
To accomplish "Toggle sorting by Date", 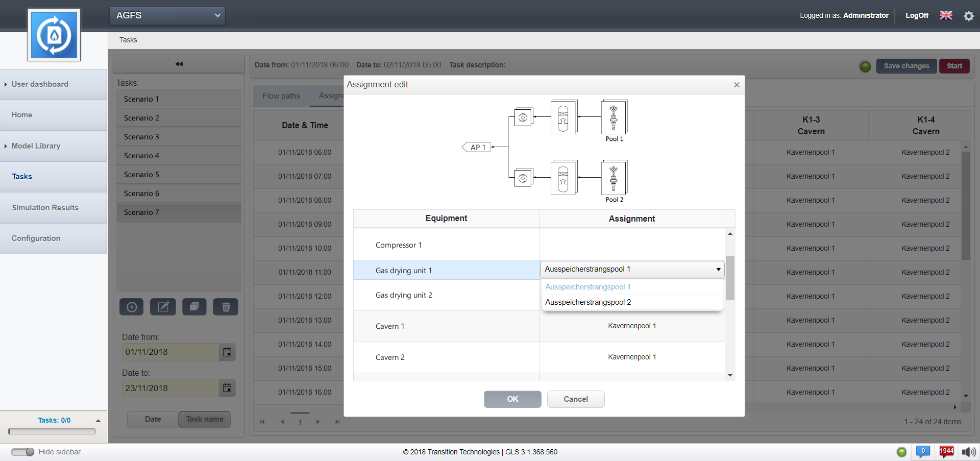I will pyautogui.click(x=153, y=419).
